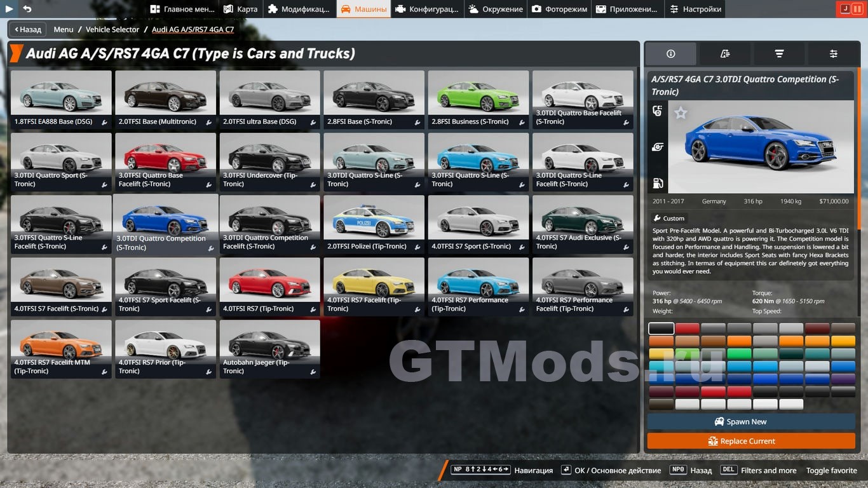Click the Spawn New button

(x=750, y=421)
